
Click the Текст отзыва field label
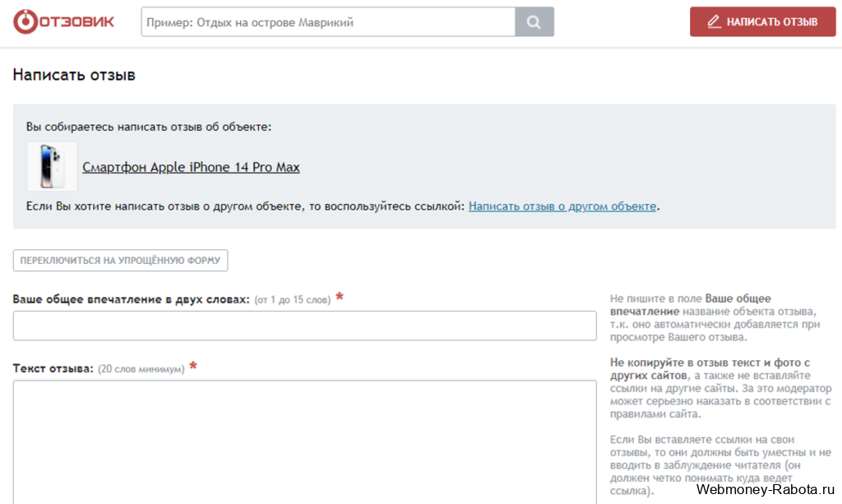[x=53, y=368]
